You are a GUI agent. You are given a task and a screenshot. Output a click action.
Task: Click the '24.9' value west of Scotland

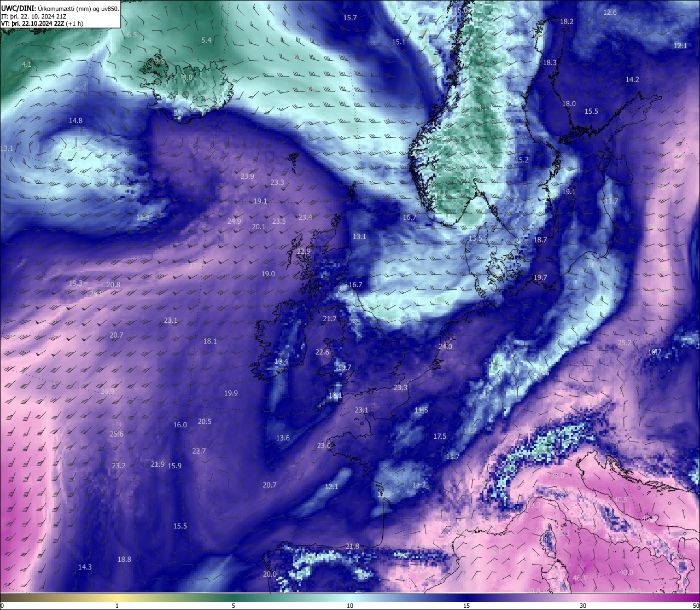click(x=234, y=221)
